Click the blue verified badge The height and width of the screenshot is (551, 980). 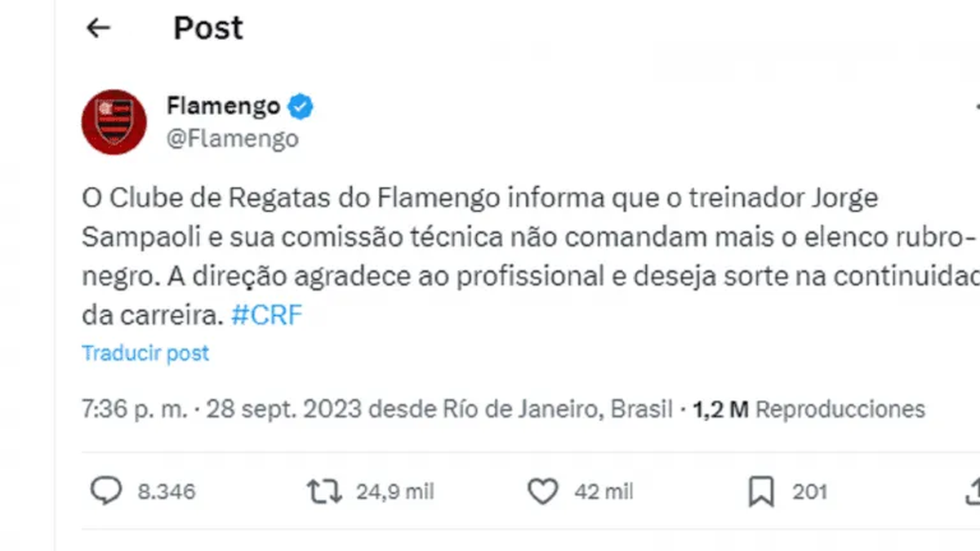pos(301,106)
